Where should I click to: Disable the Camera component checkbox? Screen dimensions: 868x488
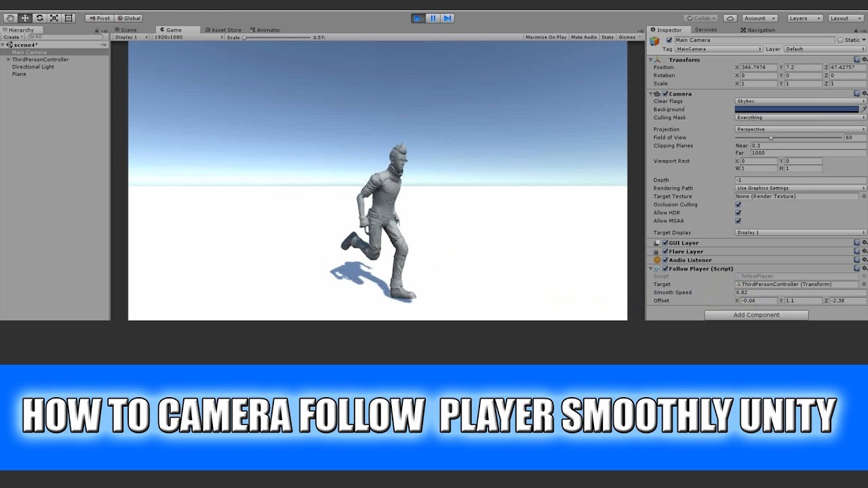point(665,94)
